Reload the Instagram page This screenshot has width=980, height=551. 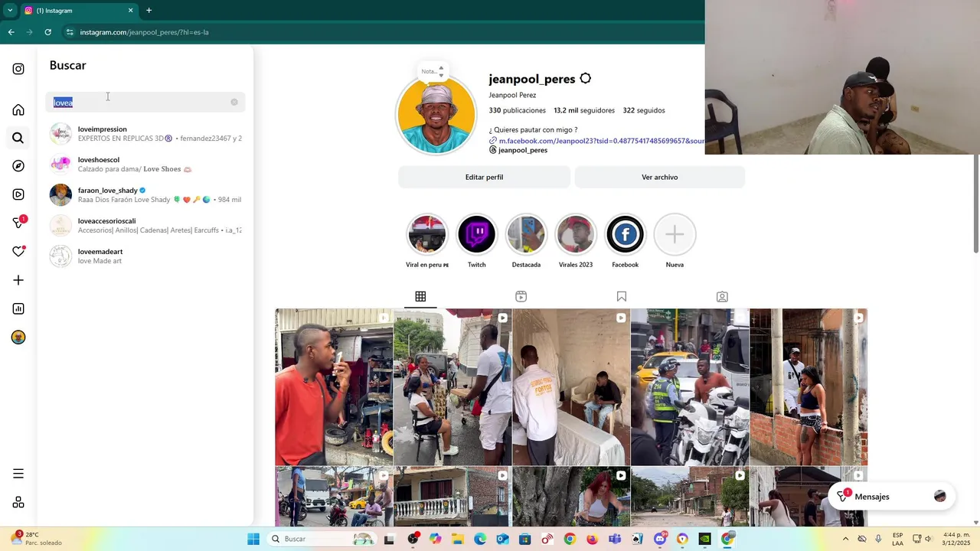47,32
